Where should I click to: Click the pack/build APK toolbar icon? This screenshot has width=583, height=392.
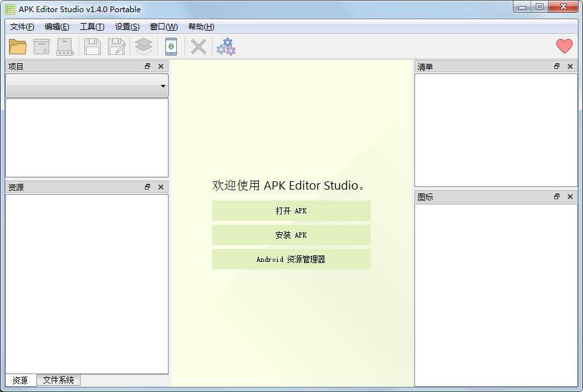tap(41, 46)
